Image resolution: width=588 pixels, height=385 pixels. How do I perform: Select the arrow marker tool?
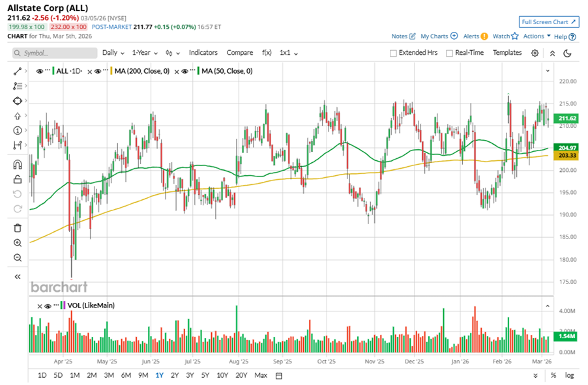[x=17, y=116]
